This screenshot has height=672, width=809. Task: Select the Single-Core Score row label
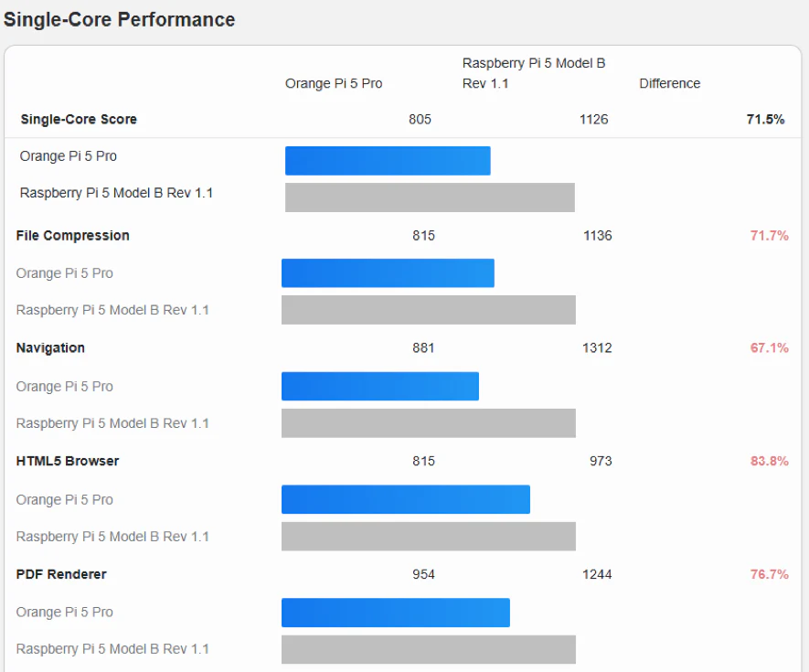[79, 119]
